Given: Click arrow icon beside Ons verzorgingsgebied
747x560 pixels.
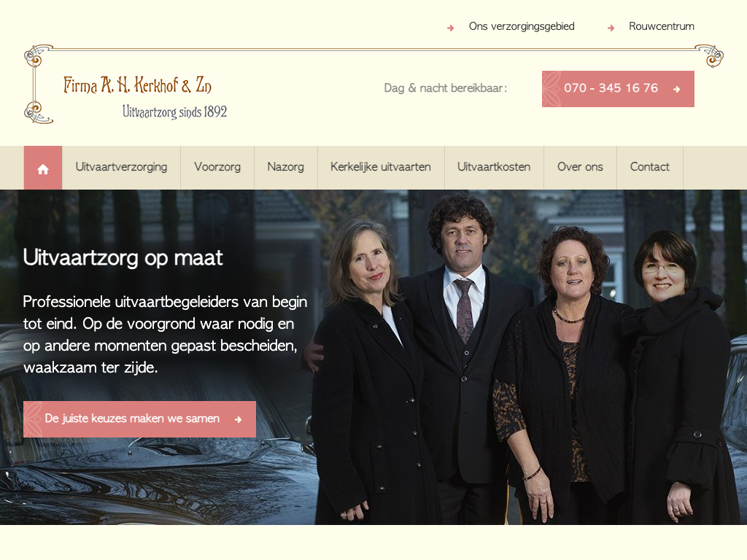Looking at the screenshot, I should (450, 28).
